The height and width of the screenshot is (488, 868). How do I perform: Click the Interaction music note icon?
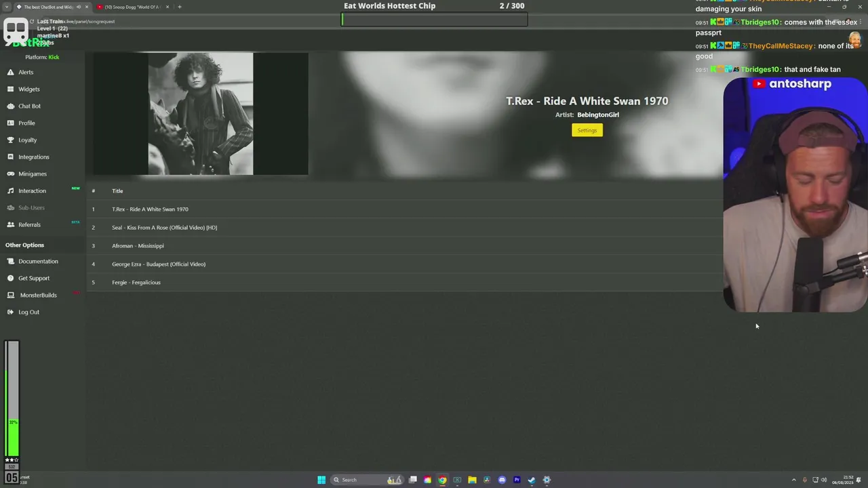point(10,190)
